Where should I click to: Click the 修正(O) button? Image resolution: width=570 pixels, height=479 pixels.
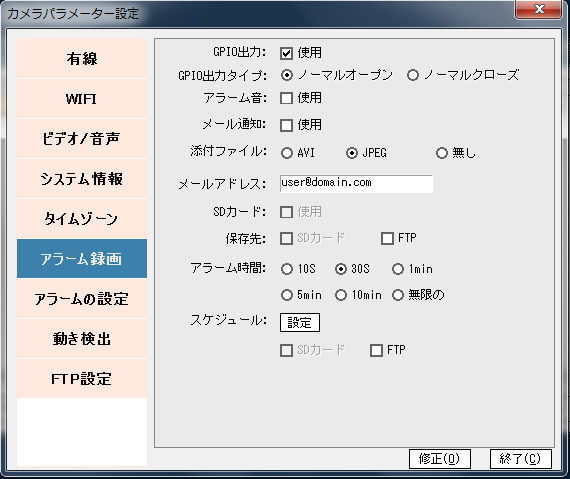439,459
